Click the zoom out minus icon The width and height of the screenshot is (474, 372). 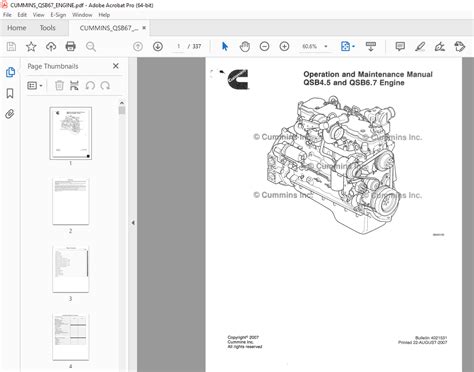coord(264,46)
